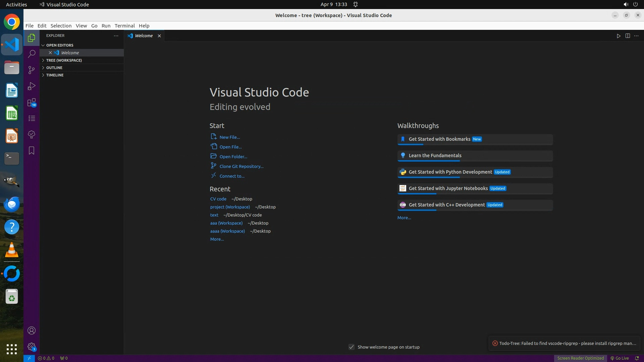The width and height of the screenshot is (644, 362).
Task: Open the Terminal menu
Action: pos(124,26)
